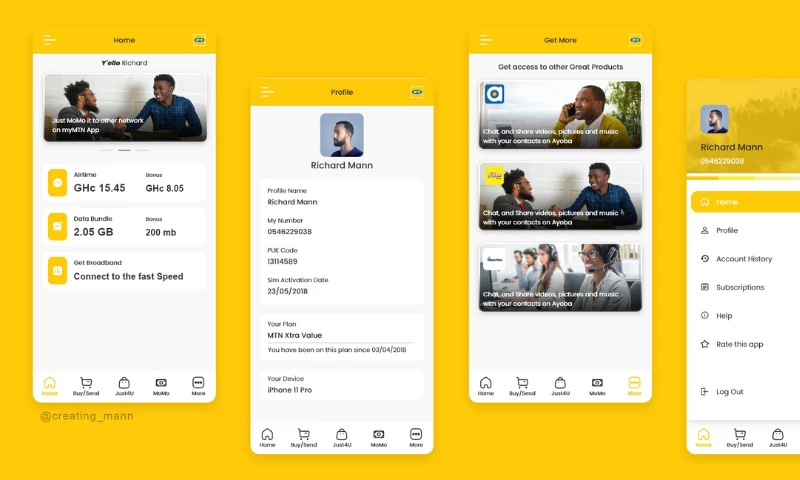Open the first Ayoba product card with app logo
This screenshot has height=480, width=800.
point(560,115)
